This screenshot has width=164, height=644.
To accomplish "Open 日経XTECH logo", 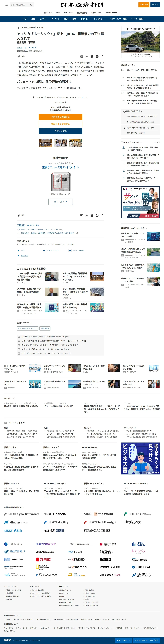I will click(x=75, y=552).
